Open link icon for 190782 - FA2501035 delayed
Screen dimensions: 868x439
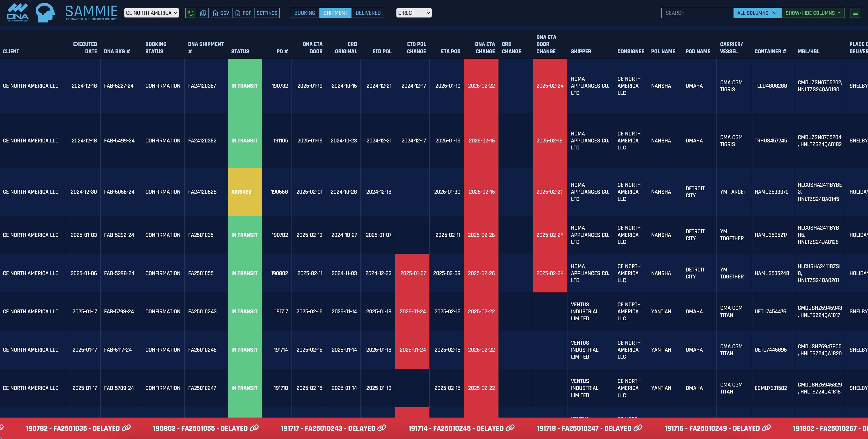126,428
